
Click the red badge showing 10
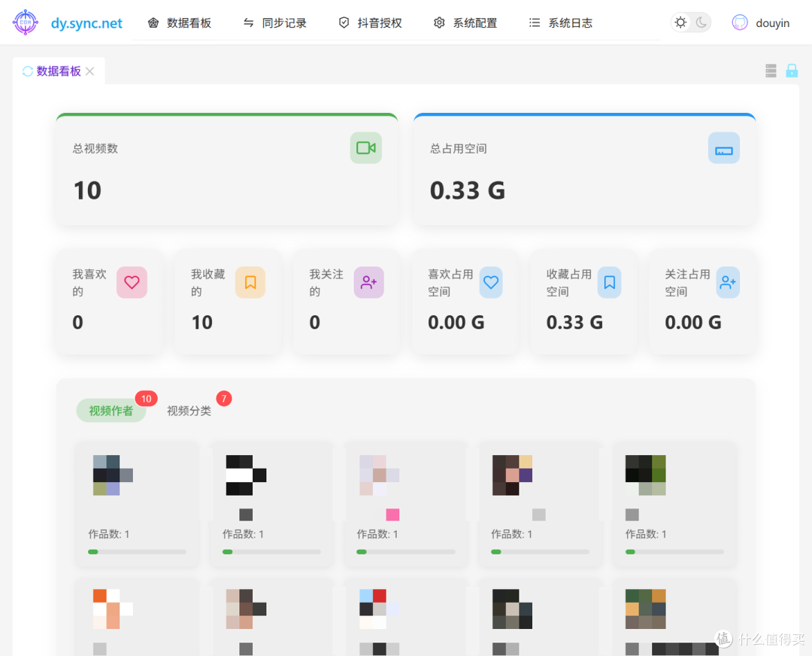[x=147, y=399]
